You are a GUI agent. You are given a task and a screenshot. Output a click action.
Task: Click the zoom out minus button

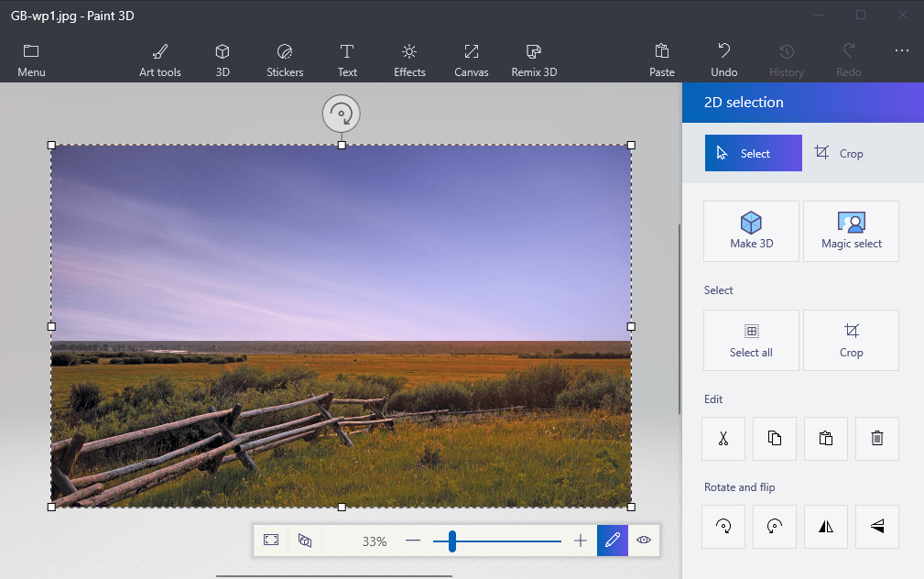point(413,541)
